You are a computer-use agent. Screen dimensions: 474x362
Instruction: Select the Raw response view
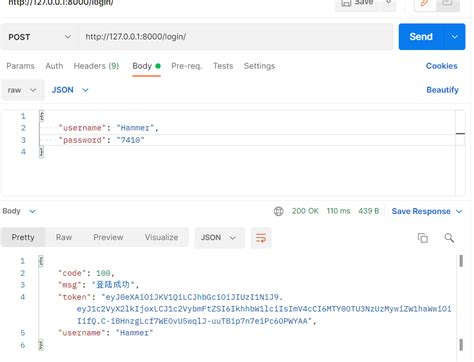pos(64,237)
